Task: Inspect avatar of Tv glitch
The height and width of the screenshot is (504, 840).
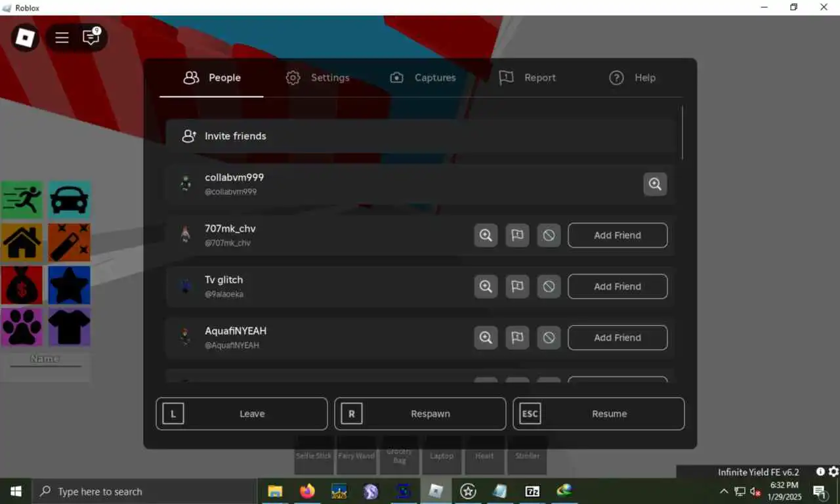Action: [x=486, y=286]
